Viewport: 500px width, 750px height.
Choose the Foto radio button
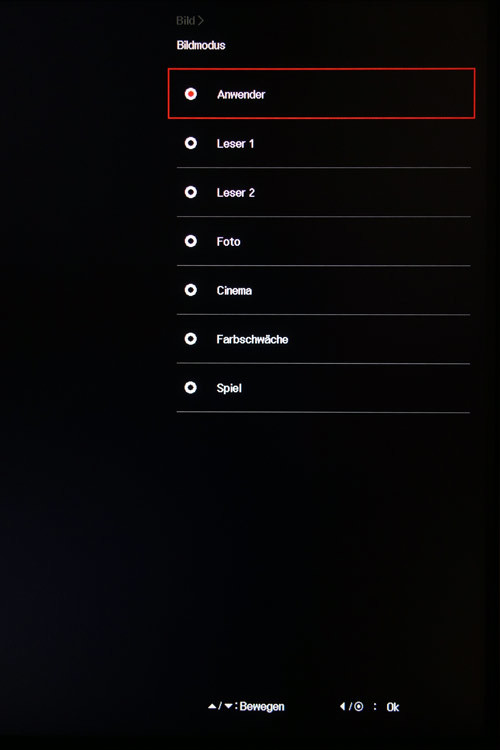191,241
